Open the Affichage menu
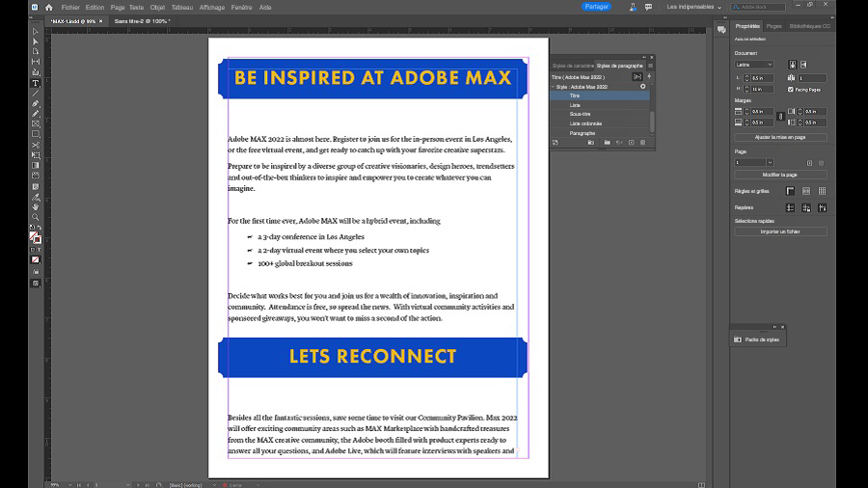This screenshot has height=488, width=868. pos(212,7)
